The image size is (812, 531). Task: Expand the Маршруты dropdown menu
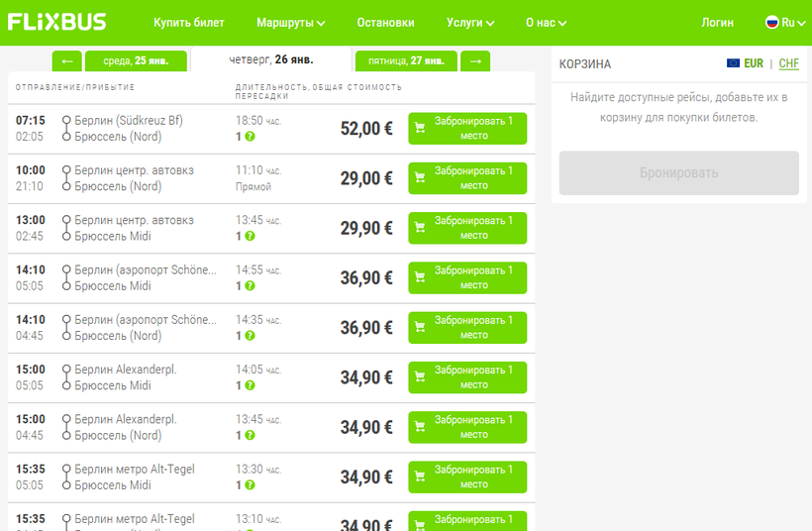click(290, 23)
